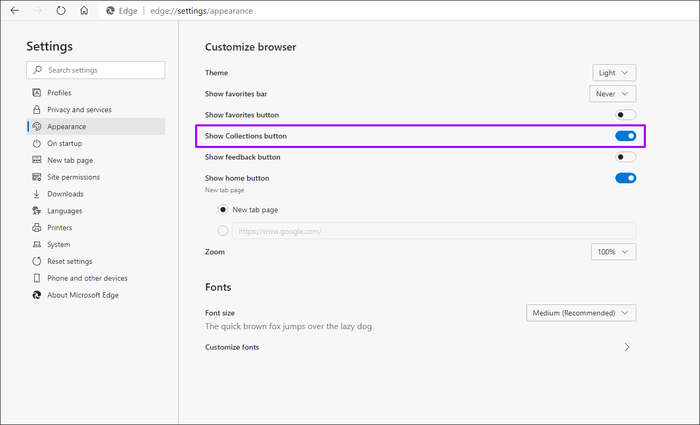Open Show favorites bar dropdown set to Never
Image resolution: width=700 pixels, height=425 pixels.
[612, 94]
